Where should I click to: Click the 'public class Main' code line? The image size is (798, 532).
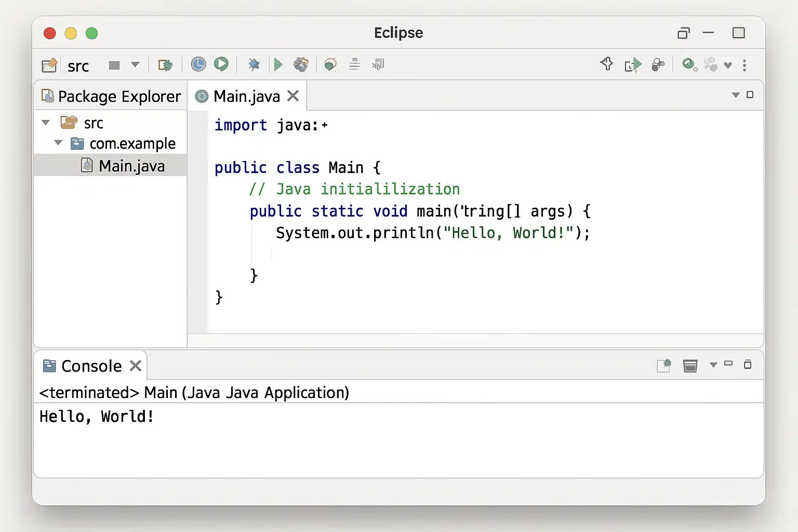(x=298, y=168)
